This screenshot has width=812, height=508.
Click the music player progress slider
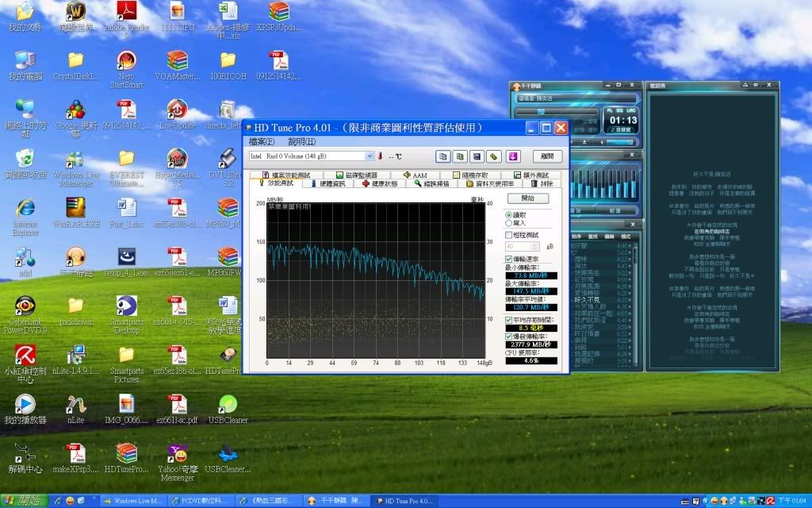(x=557, y=111)
